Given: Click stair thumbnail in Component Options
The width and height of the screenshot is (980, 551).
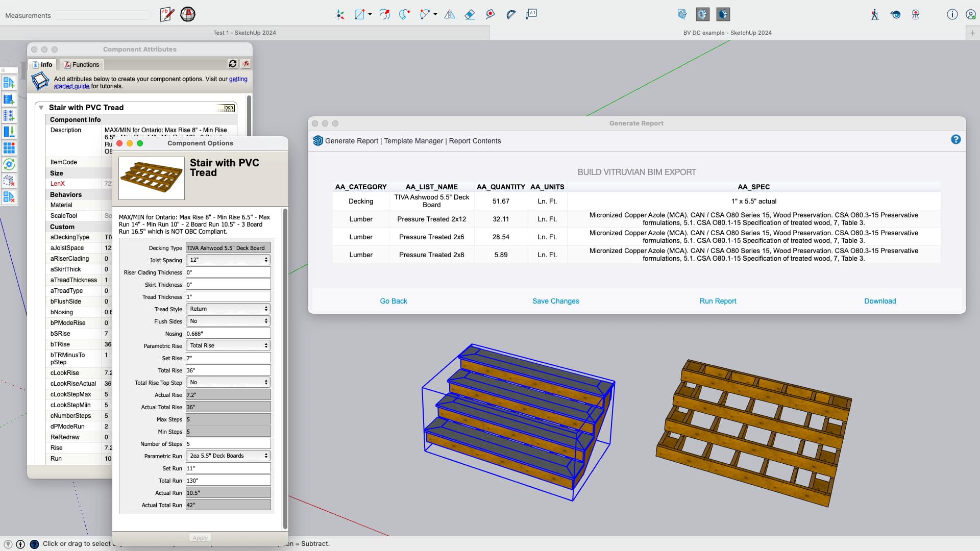Looking at the screenshot, I should [152, 178].
